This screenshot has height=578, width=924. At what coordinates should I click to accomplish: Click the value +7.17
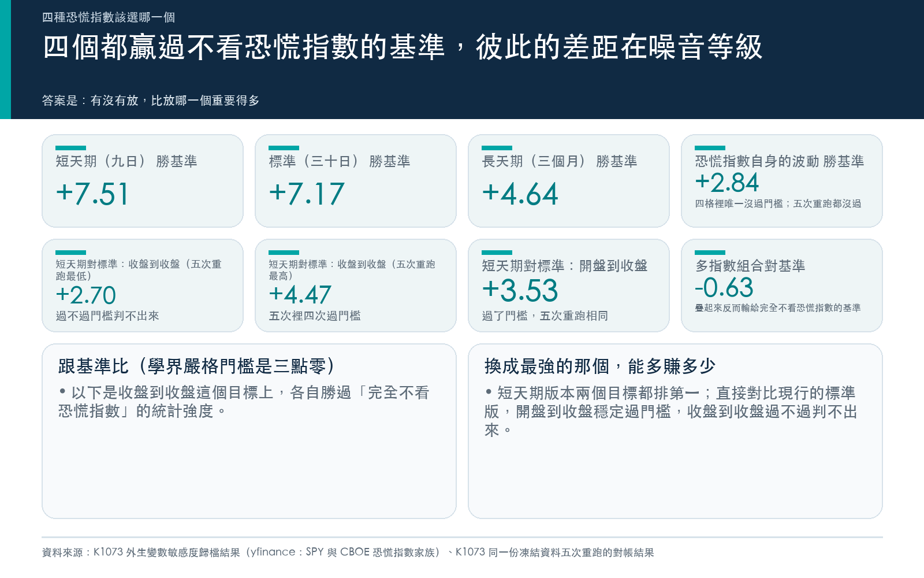pos(307,194)
